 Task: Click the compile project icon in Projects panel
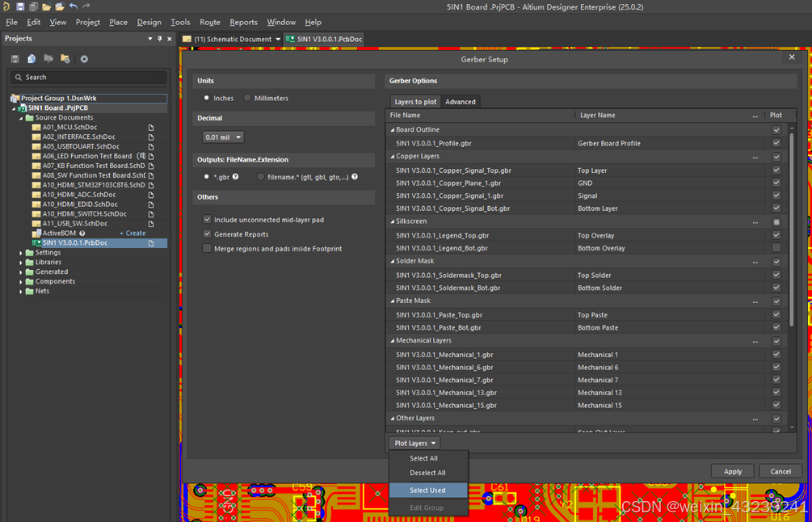32,59
